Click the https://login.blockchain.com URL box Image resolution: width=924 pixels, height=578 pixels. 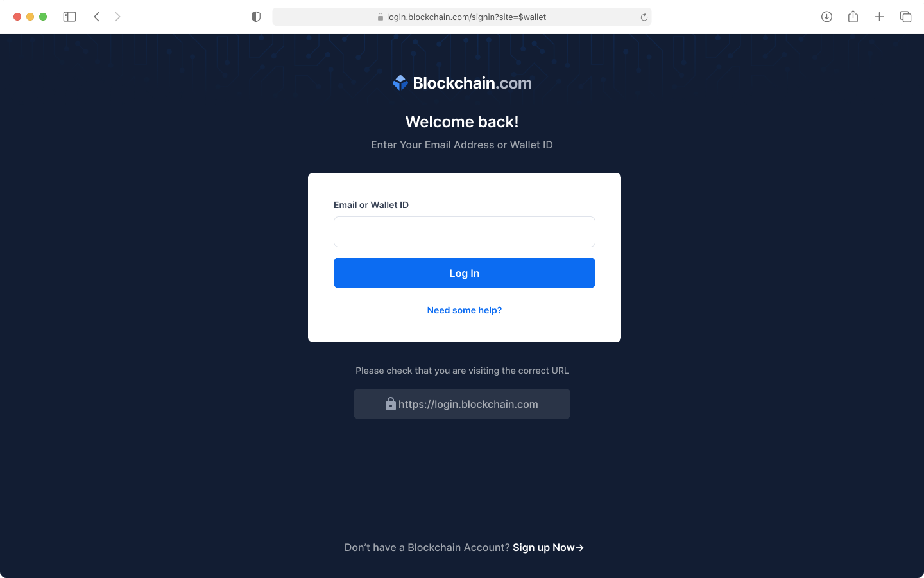462,404
